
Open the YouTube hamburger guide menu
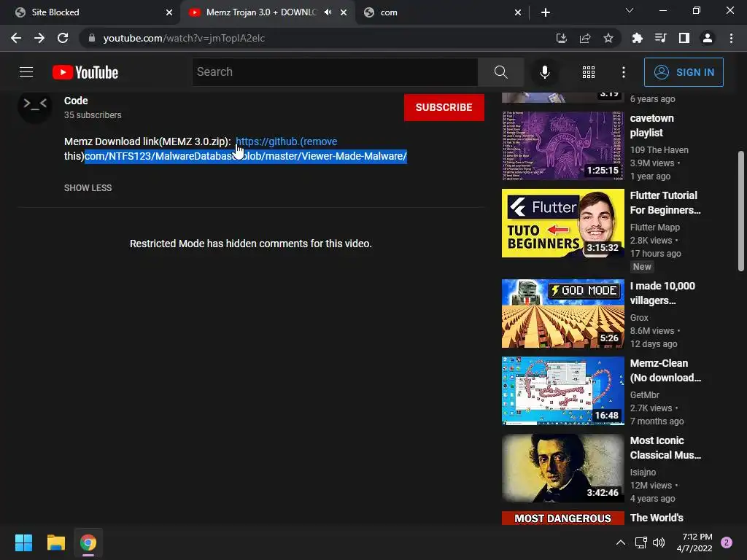click(x=26, y=72)
